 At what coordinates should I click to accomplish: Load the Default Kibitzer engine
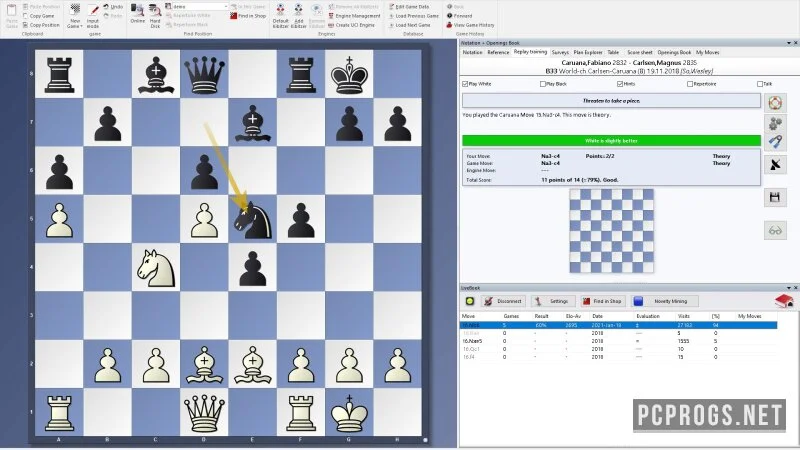pos(281,16)
